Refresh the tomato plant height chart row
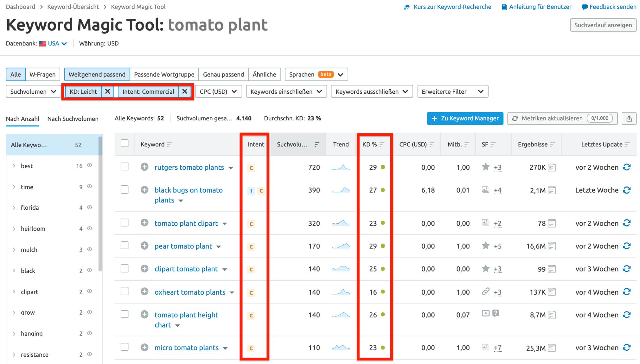This screenshot has height=364, width=640. (627, 315)
